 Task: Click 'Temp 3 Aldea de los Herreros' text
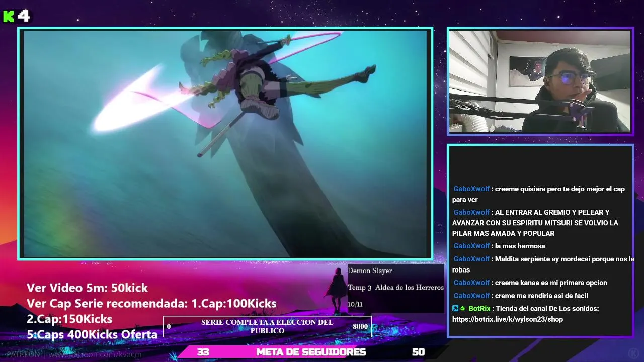coord(395,287)
